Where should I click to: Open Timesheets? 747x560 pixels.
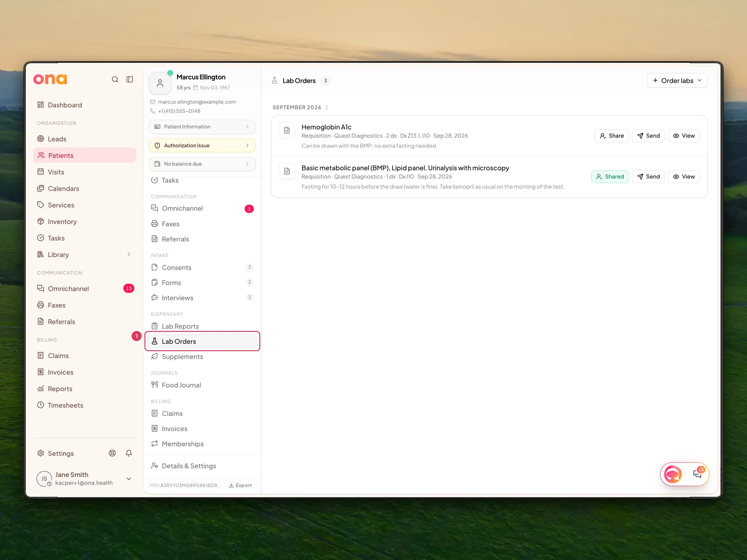[85, 405]
